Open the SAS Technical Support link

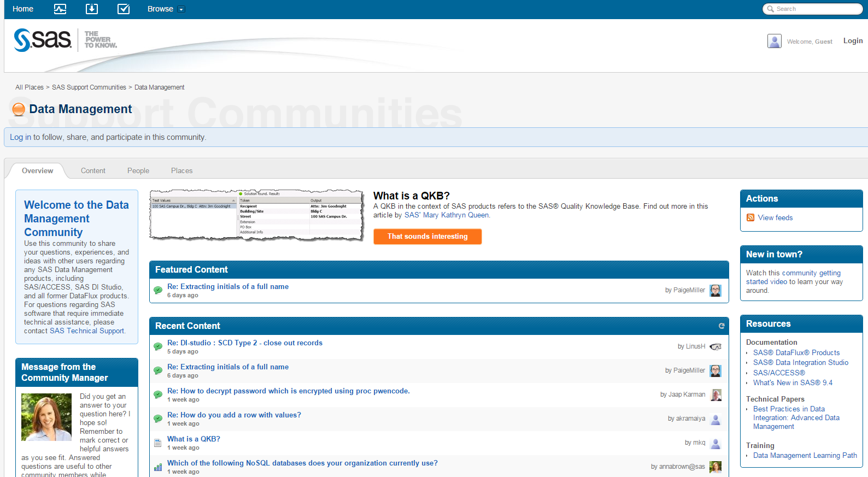(87, 331)
